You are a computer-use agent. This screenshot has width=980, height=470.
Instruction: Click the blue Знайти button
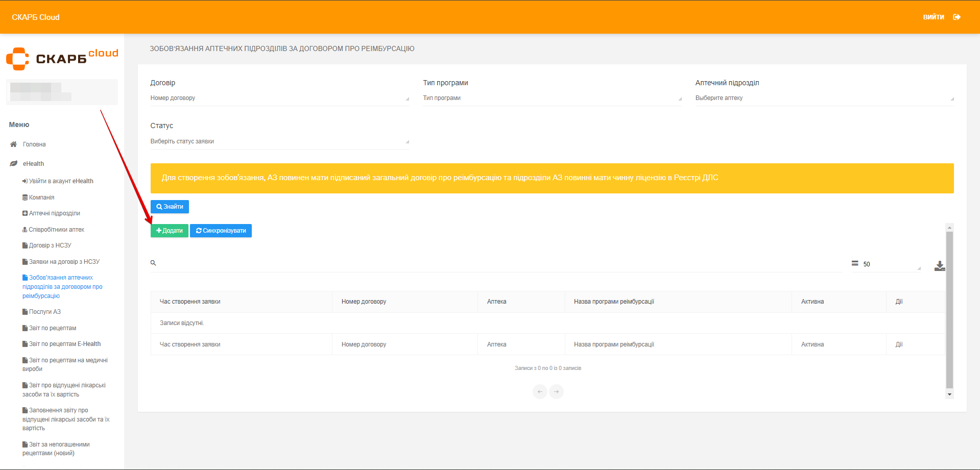tap(170, 207)
